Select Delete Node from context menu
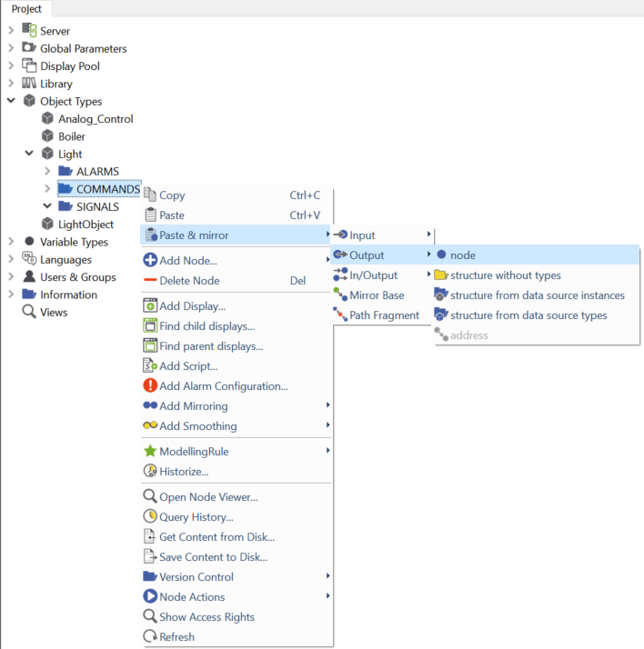 (189, 281)
